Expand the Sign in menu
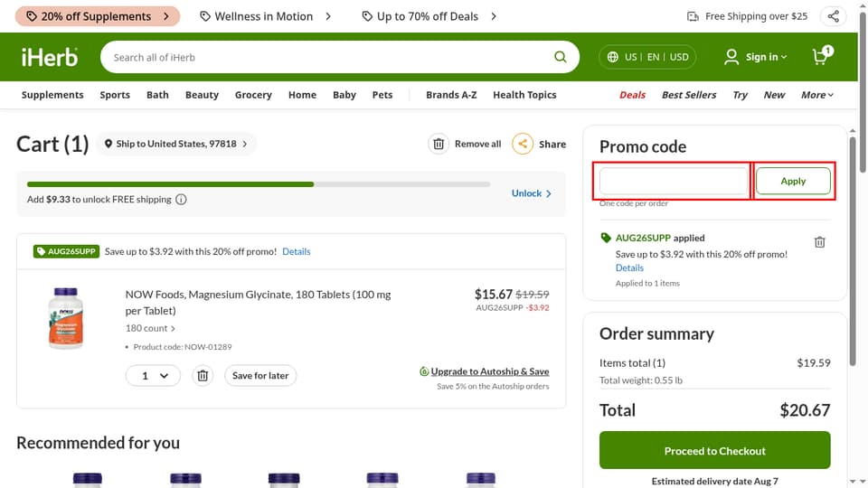Screen dimensions: 868x488 (x=766, y=57)
